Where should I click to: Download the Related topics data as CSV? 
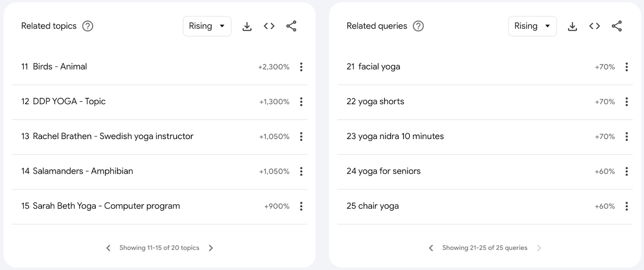coord(247,26)
